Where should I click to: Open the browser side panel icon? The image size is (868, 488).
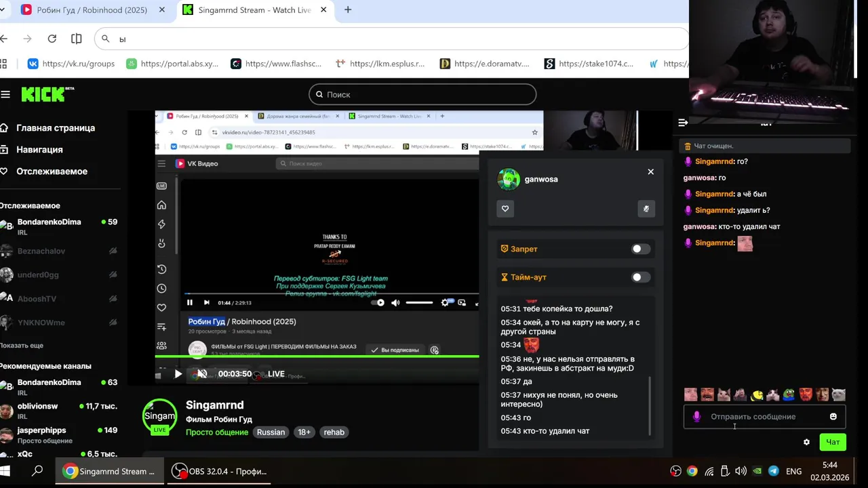point(77,39)
